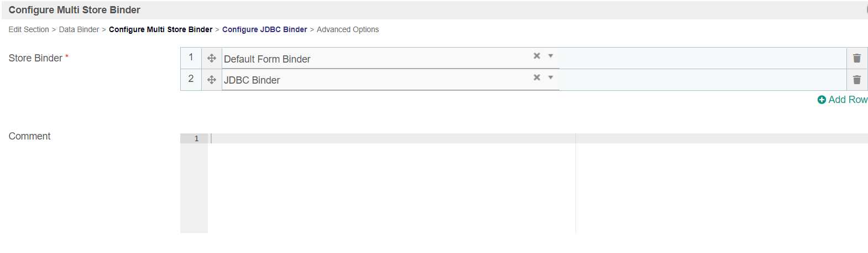The width and height of the screenshot is (868, 253).
Task: Delete the Default Form Binder row
Action: (x=856, y=58)
